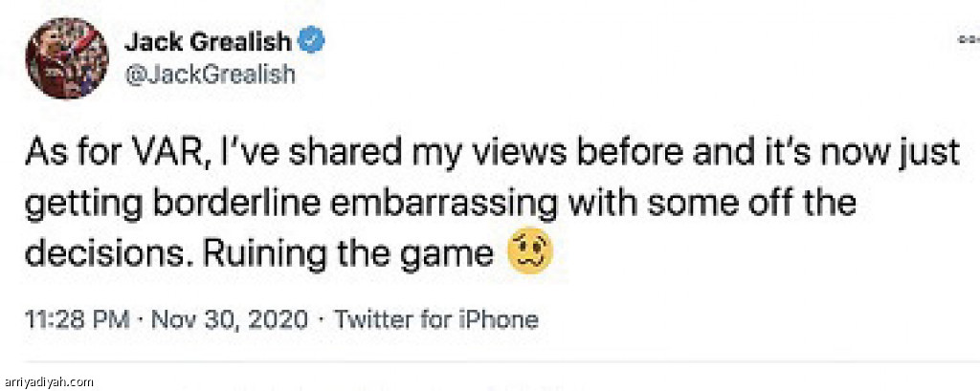Image resolution: width=980 pixels, height=391 pixels.
Task: Open the tweet's more options ellipsis
Action: coord(967,41)
